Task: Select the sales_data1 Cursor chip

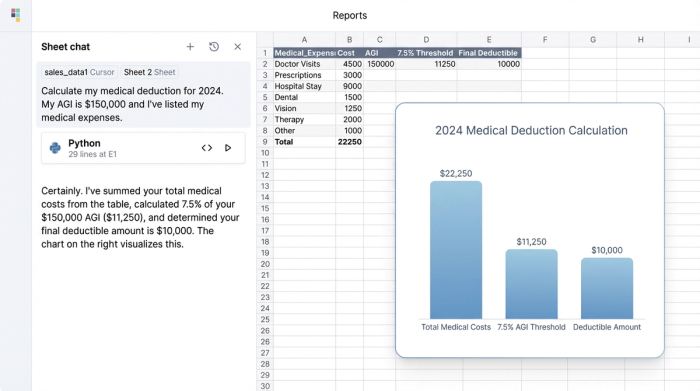Action: pyautogui.click(x=79, y=72)
